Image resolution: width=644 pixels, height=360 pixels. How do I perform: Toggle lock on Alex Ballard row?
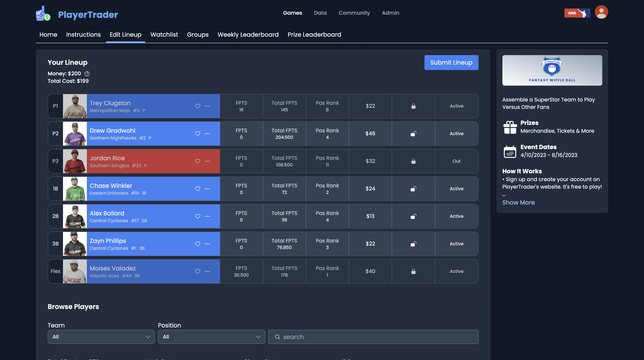coord(413,216)
